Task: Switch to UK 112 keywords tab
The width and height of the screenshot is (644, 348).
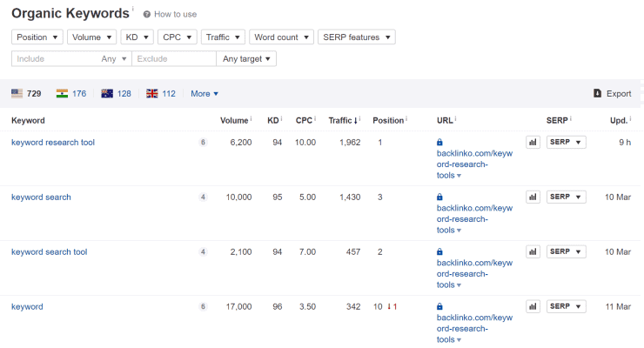Action: coord(161,94)
